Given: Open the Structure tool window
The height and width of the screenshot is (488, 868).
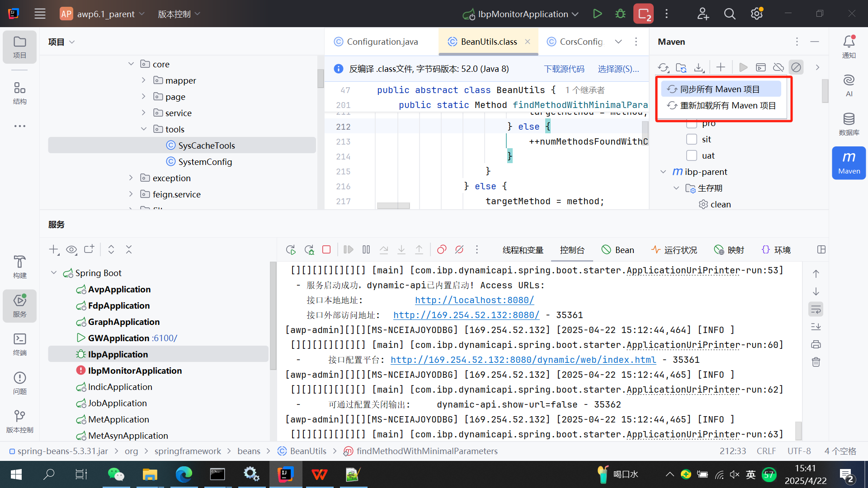Looking at the screenshot, I should pos(19,94).
